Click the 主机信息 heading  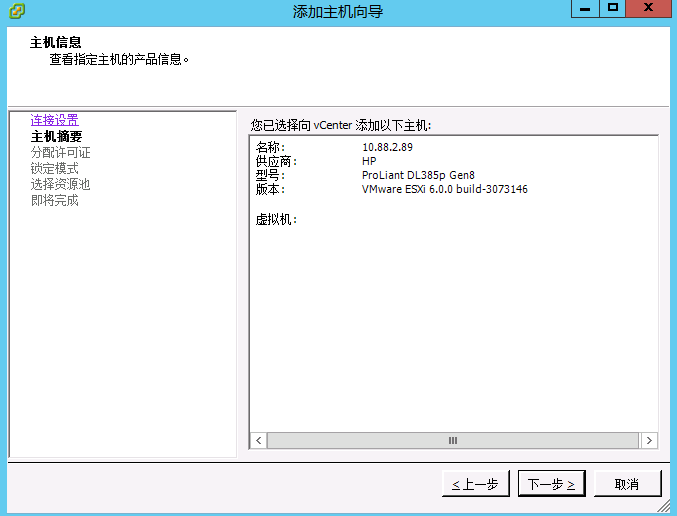(x=56, y=42)
